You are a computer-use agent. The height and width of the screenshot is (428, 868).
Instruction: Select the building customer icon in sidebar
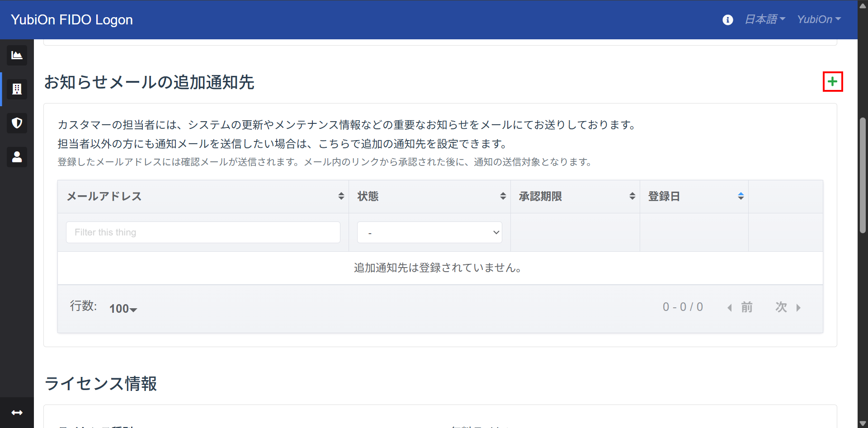[17, 89]
